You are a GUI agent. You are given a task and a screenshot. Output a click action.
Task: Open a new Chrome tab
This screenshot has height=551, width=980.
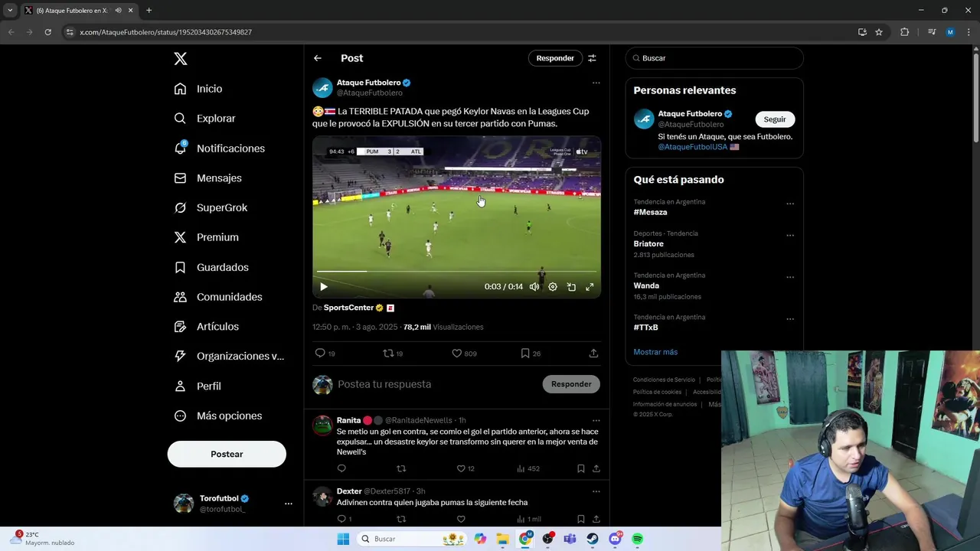coord(149,11)
